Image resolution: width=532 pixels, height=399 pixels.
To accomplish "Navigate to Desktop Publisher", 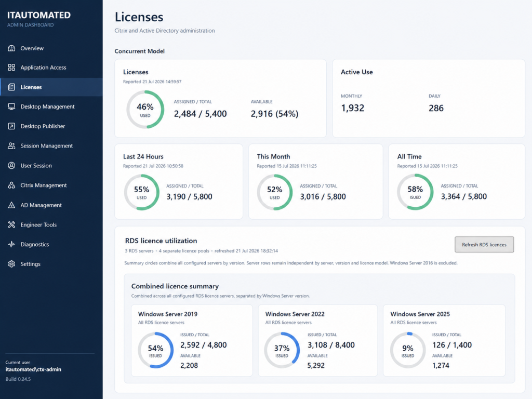I will pyautogui.click(x=51, y=126).
